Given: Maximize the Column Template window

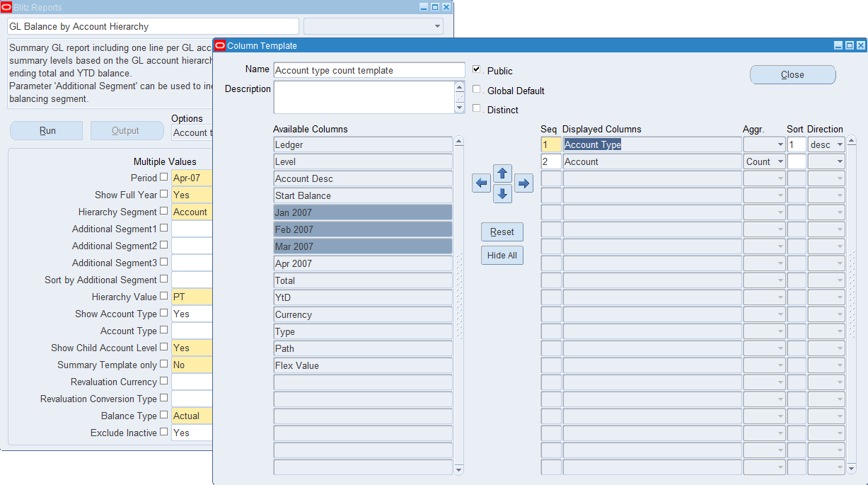Looking at the screenshot, I should [x=850, y=45].
